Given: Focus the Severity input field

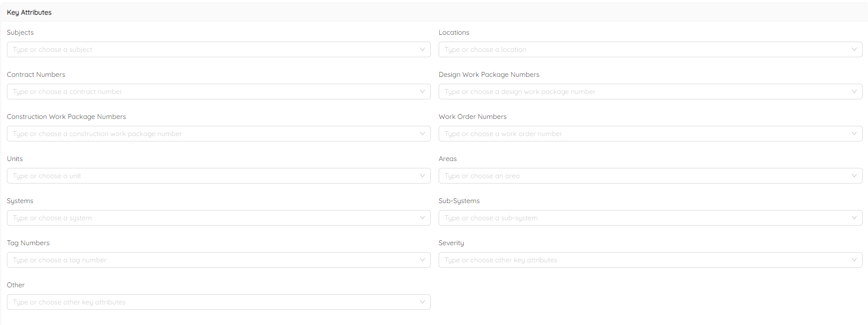Looking at the screenshot, I should coord(641,260).
